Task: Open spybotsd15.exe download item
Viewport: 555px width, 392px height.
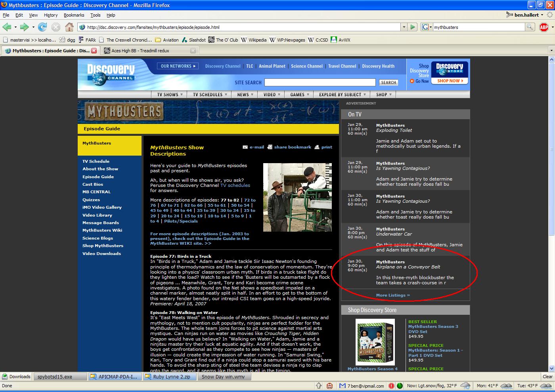Action: pyautogui.click(x=60, y=377)
